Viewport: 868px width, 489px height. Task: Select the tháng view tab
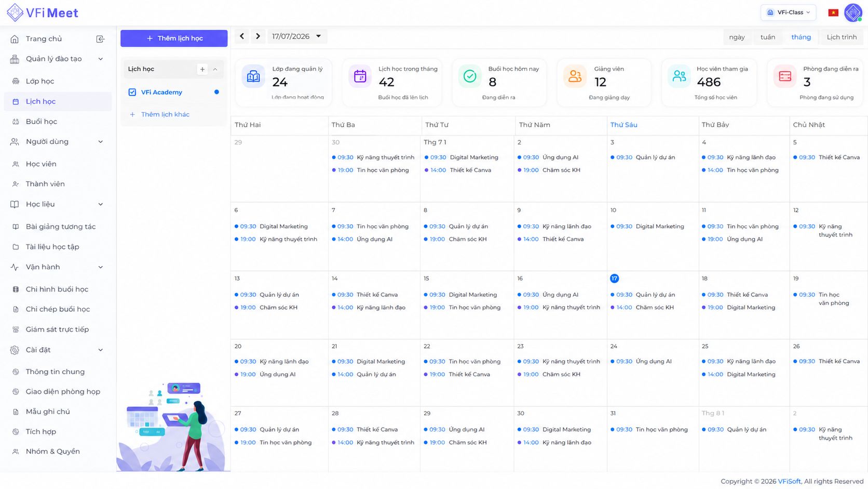(x=801, y=37)
